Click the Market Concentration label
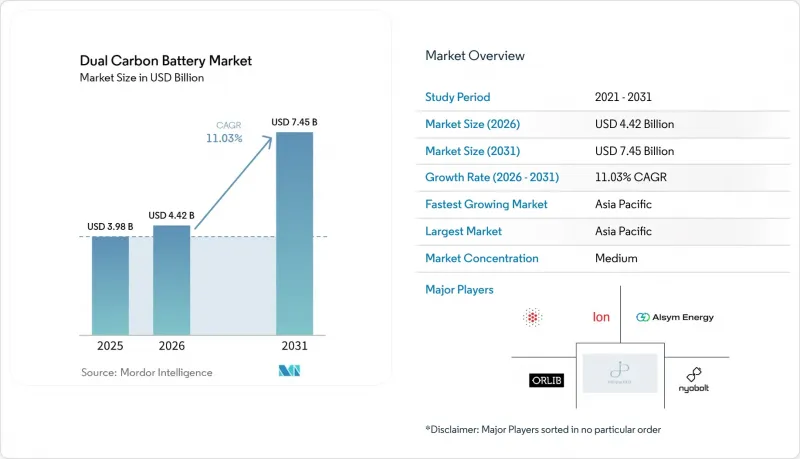Viewport: 800px width, 459px height. click(x=482, y=258)
